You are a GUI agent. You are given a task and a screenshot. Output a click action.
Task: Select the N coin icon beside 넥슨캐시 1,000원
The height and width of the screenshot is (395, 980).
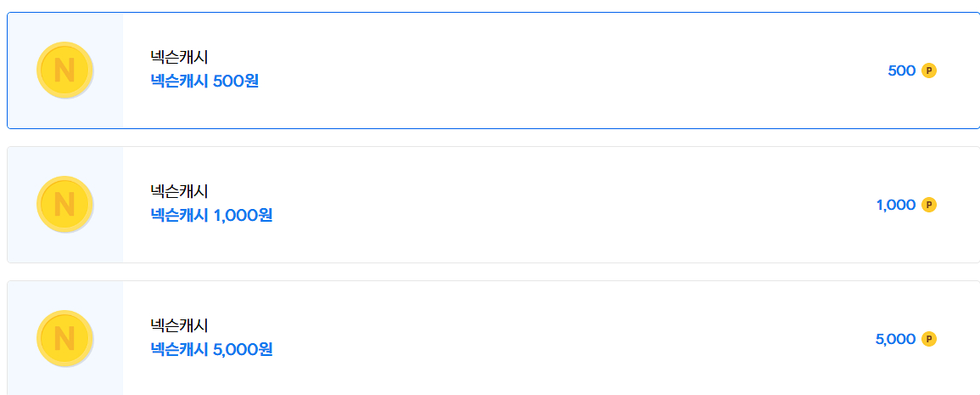(x=65, y=204)
